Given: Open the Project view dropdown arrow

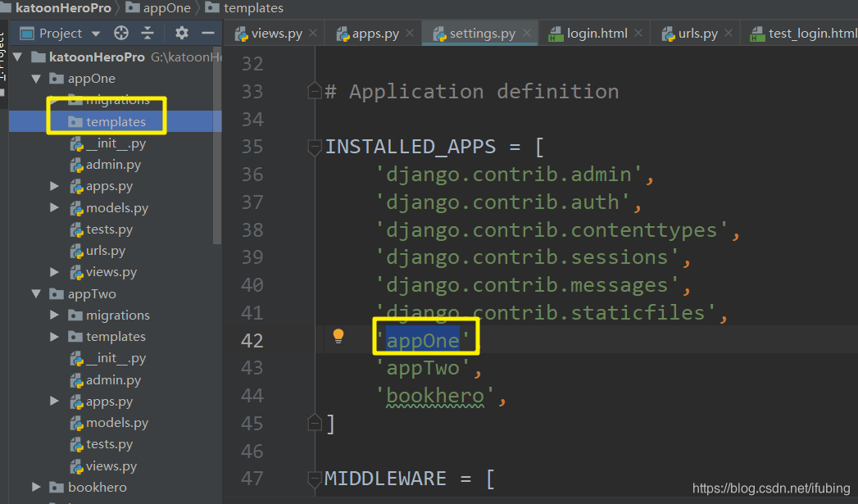Looking at the screenshot, I should click(96, 34).
